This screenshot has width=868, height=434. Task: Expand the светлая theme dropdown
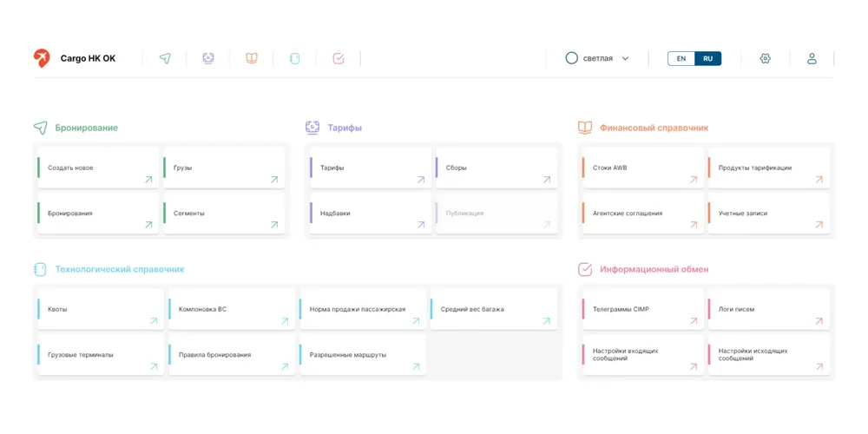(x=625, y=59)
